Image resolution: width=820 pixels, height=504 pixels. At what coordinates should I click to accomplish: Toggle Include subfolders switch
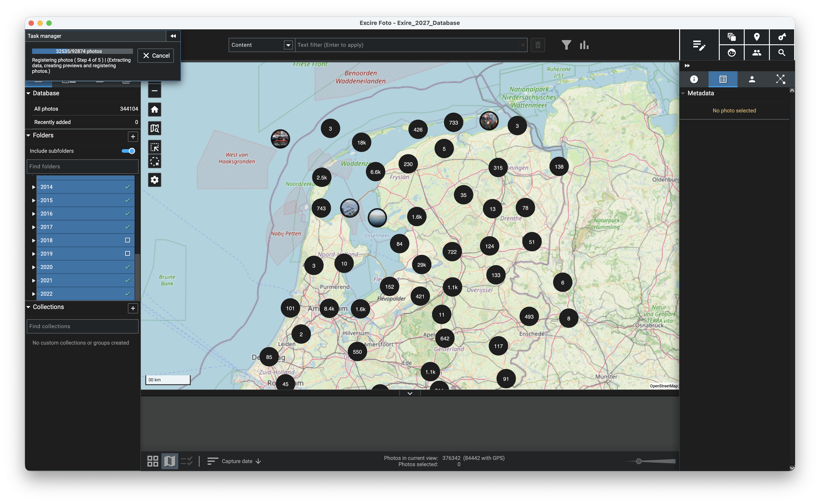click(128, 151)
